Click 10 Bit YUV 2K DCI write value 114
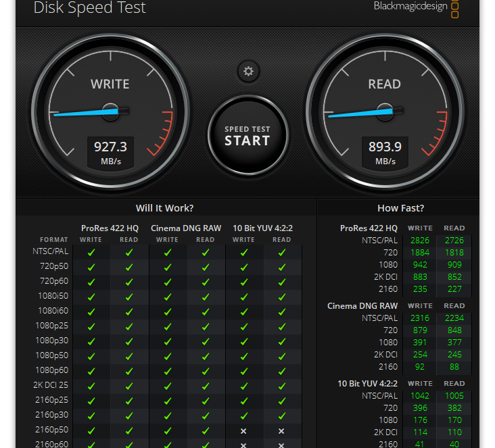The image size is (495, 448). 420,432
